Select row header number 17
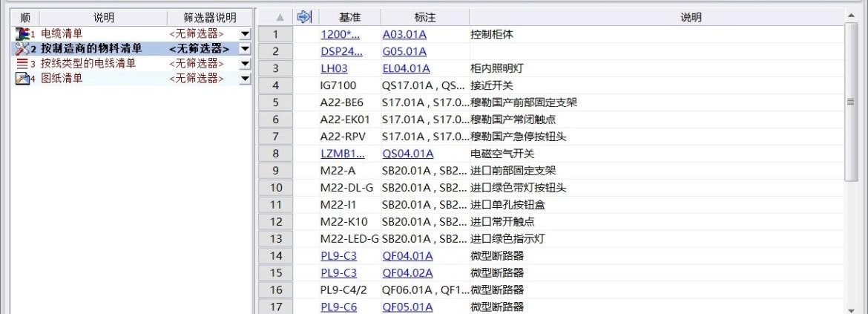Viewport: 868px width, 314px height. tap(276, 307)
